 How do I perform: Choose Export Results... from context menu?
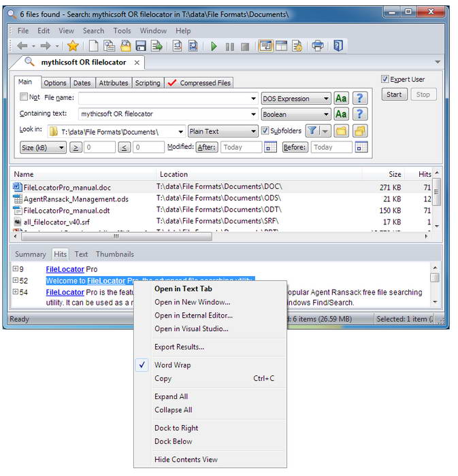click(x=210, y=347)
